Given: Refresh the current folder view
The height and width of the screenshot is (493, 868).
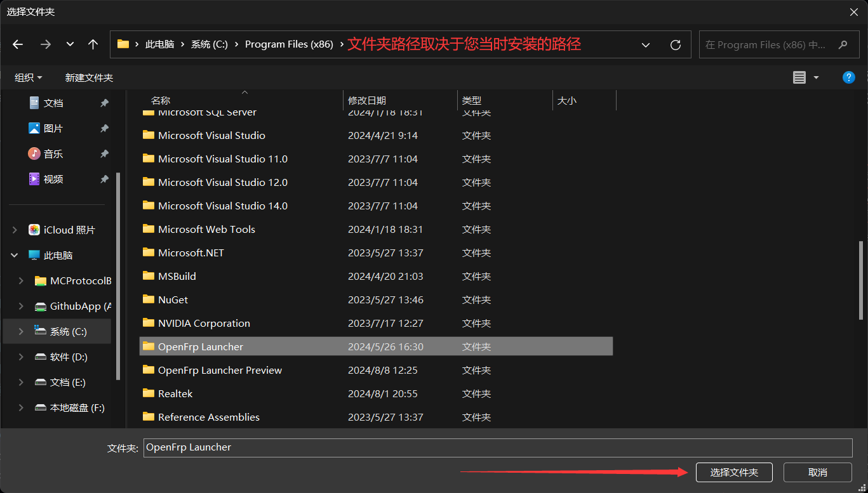Looking at the screenshot, I should click(x=676, y=45).
